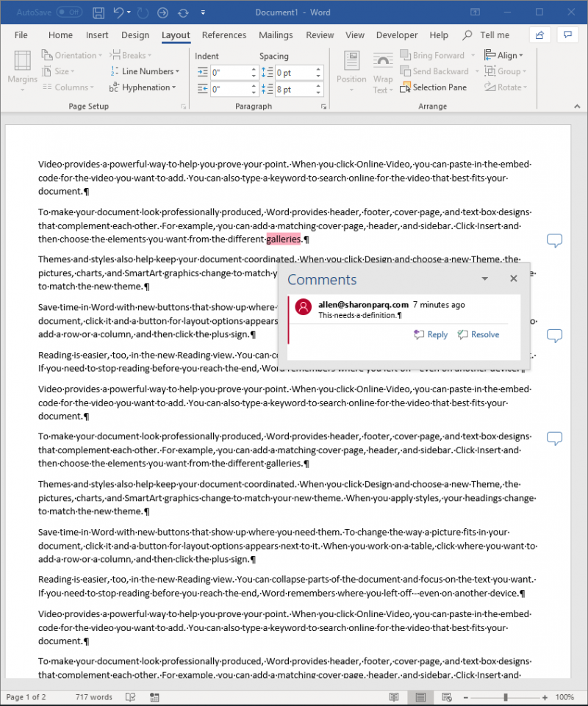Image resolution: width=588 pixels, height=706 pixels.
Task: Switch to the Insert tab
Action: 97,35
